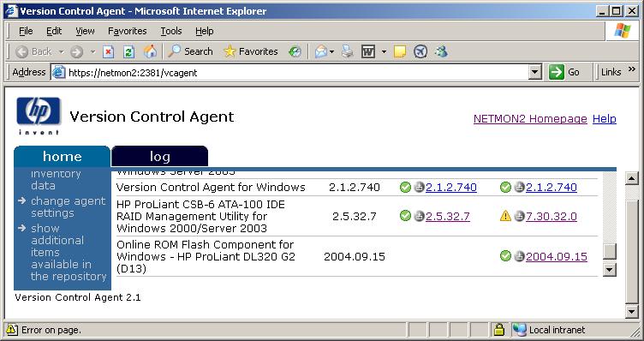Screen dimensions: 644x341
Task: Click inner frame scroll down arrow
Action: tap(609, 270)
